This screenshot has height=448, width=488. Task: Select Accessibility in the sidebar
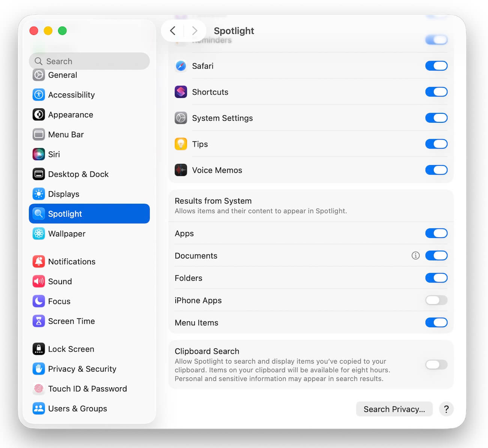pos(89,95)
